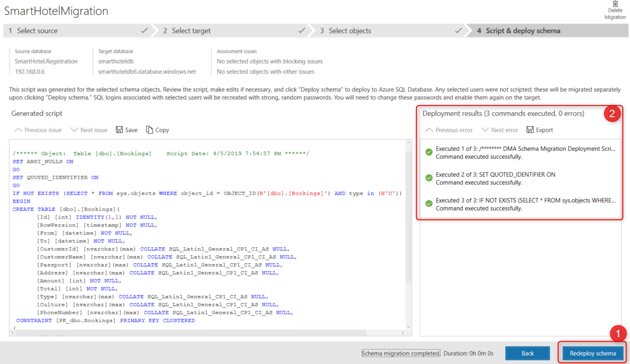Screen dimensions: 630x364
Task: Click the SmartHotelMigration project title
Action: [56, 10]
